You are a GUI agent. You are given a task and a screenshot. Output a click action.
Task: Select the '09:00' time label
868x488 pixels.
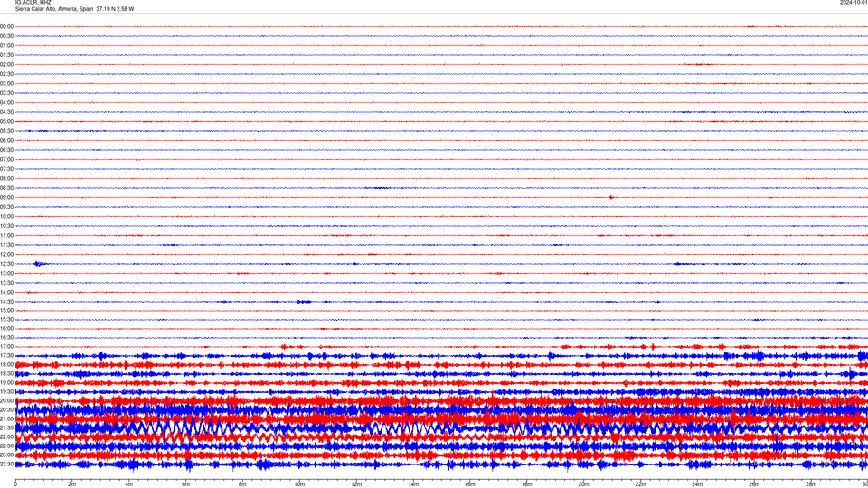6,198
